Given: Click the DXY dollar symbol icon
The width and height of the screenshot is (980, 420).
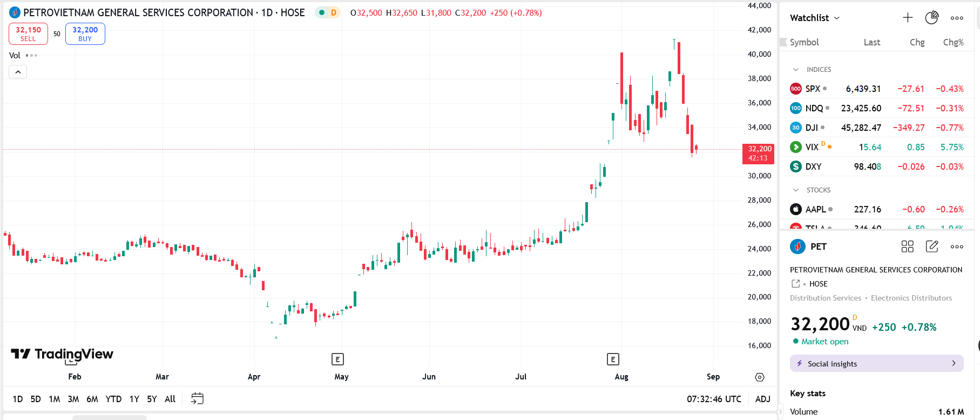Looking at the screenshot, I should point(796,166).
